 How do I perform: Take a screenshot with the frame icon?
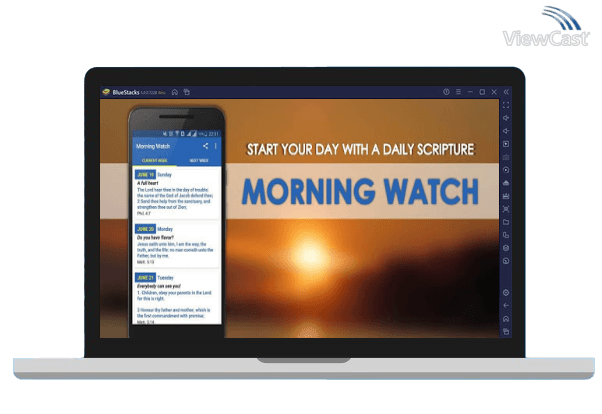[506, 209]
